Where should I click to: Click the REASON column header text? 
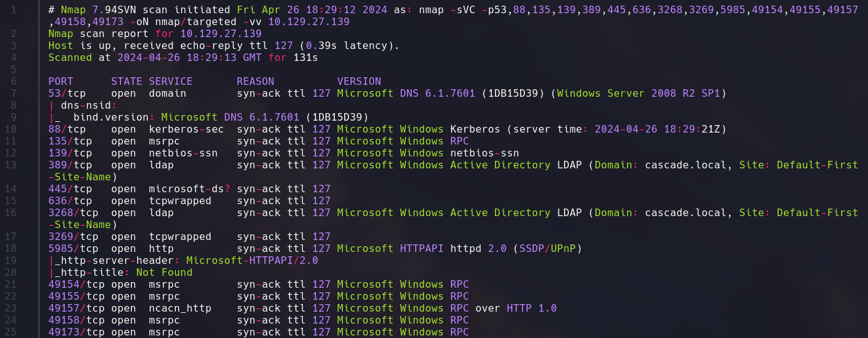256,82
